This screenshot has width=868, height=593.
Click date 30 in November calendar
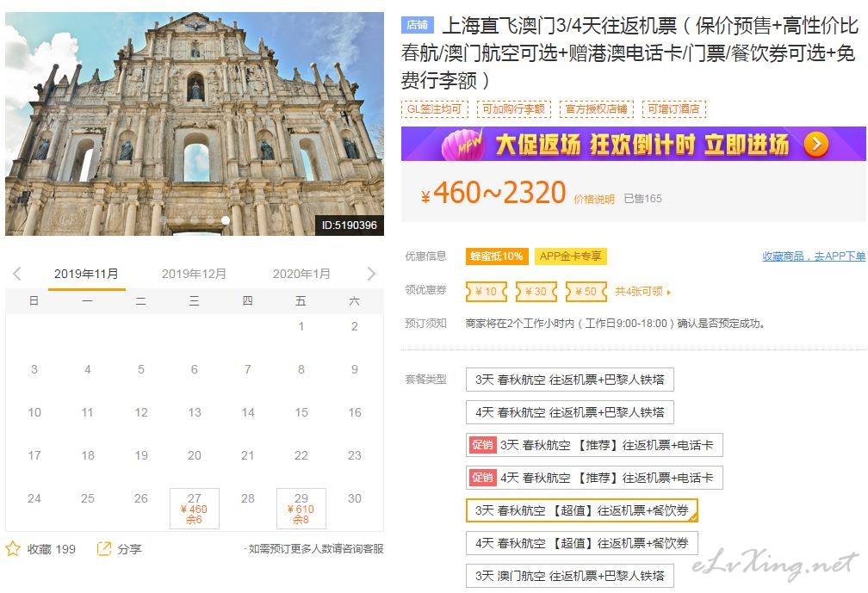pos(354,498)
